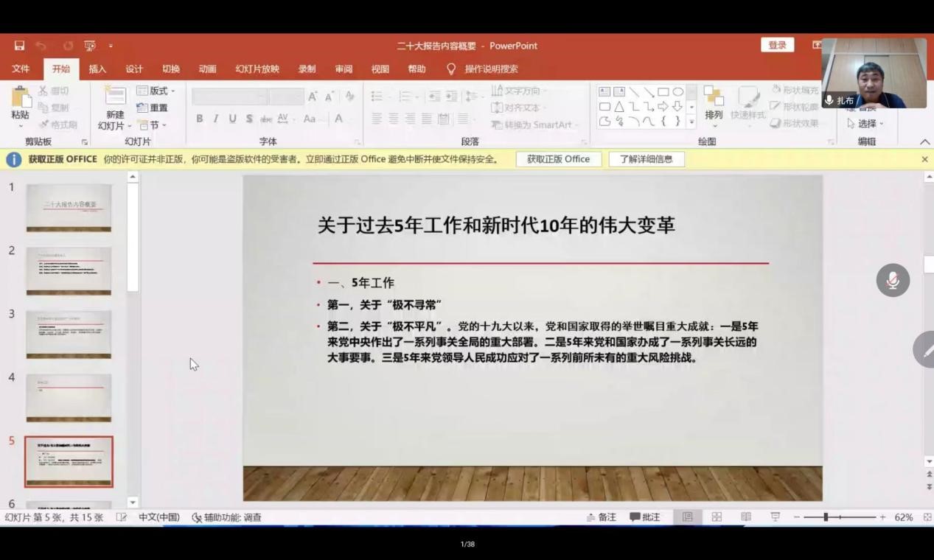Click the round microphone button on right edge
Screen dimensions: 934x560
[892, 281]
